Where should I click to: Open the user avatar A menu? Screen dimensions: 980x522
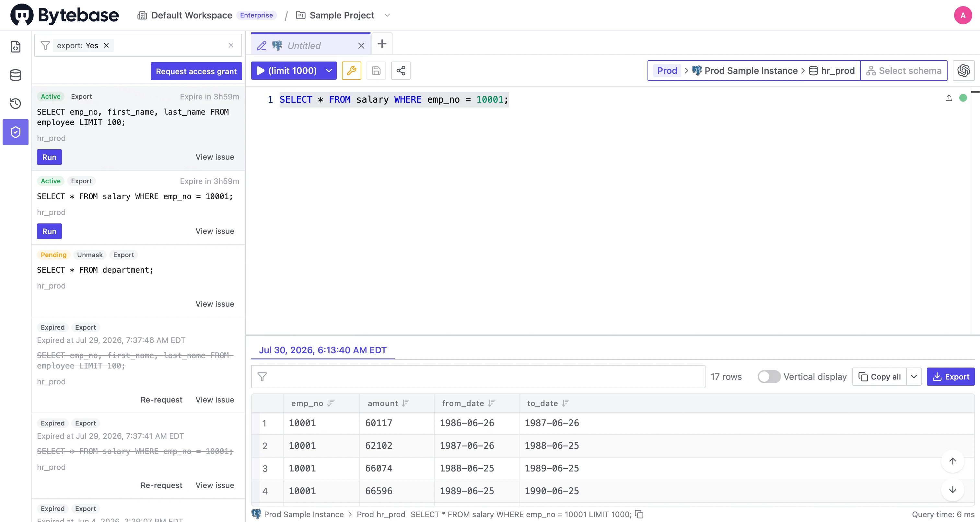[x=963, y=15]
